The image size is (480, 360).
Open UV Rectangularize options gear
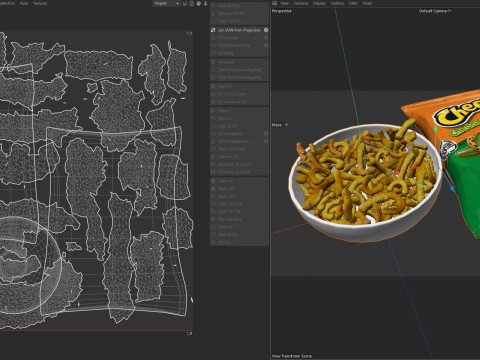tap(266, 141)
